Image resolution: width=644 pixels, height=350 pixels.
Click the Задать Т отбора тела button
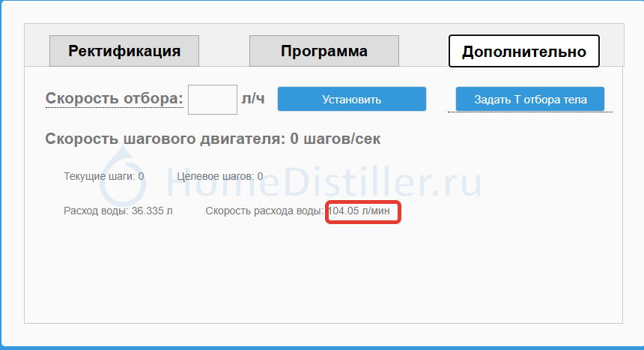(529, 99)
